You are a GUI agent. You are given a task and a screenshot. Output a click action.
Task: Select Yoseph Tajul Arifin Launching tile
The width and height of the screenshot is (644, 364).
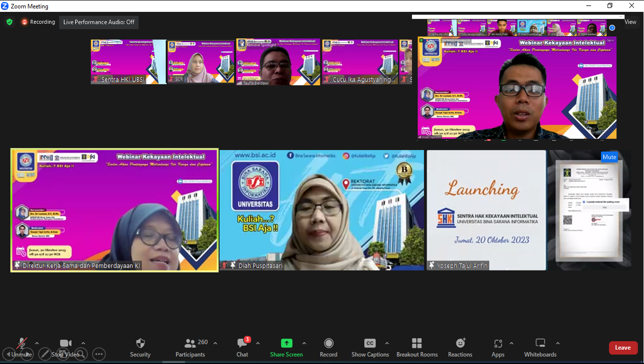[486, 210]
